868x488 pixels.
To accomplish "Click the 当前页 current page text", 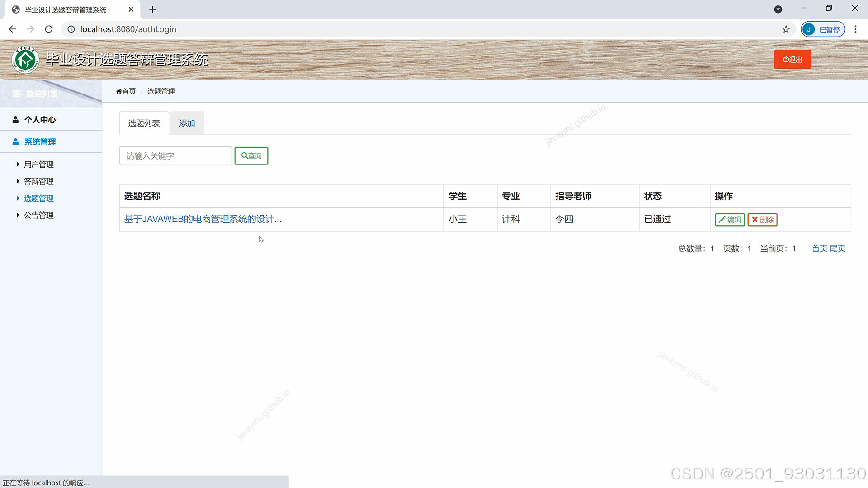I will coord(778,249).
